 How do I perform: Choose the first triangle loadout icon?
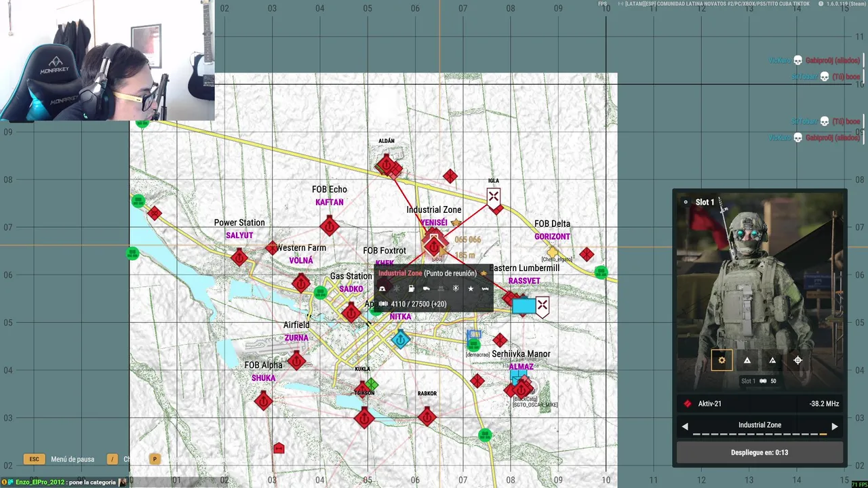tap(747, 360)
